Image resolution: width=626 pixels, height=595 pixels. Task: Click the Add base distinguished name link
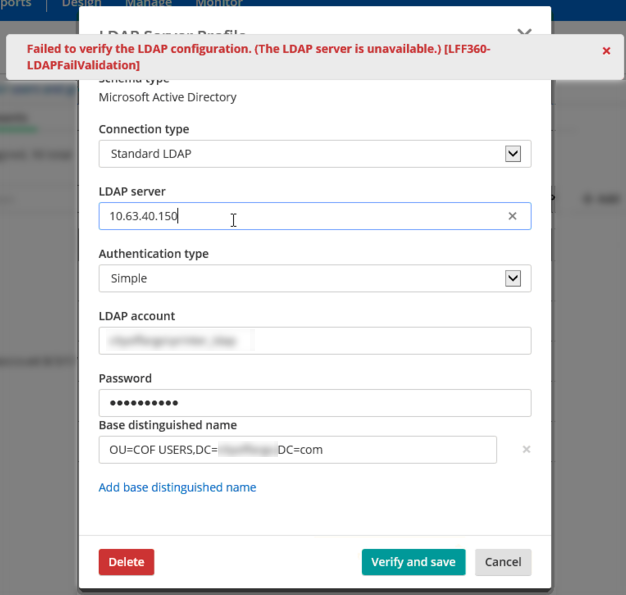pos(177,488)
